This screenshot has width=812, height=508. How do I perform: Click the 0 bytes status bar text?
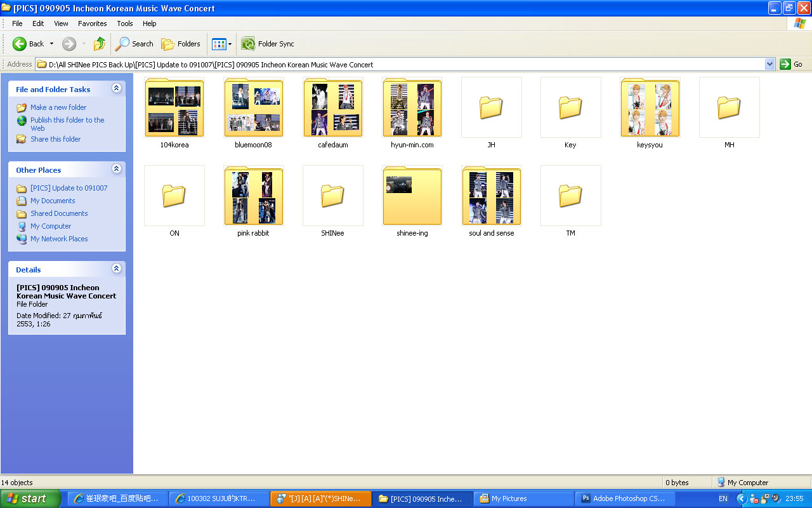pos(677,483)
